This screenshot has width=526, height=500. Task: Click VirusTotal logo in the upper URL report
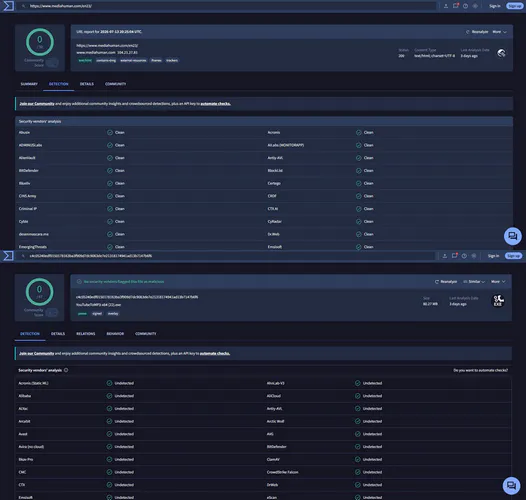pyautogui.click(x=8, y=6)
